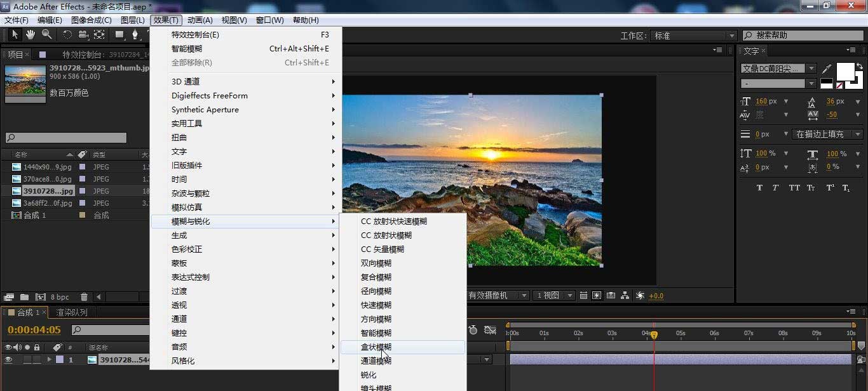Apply faux bold text style
This screenshot has height=391, width=868.
click(759, 188)
